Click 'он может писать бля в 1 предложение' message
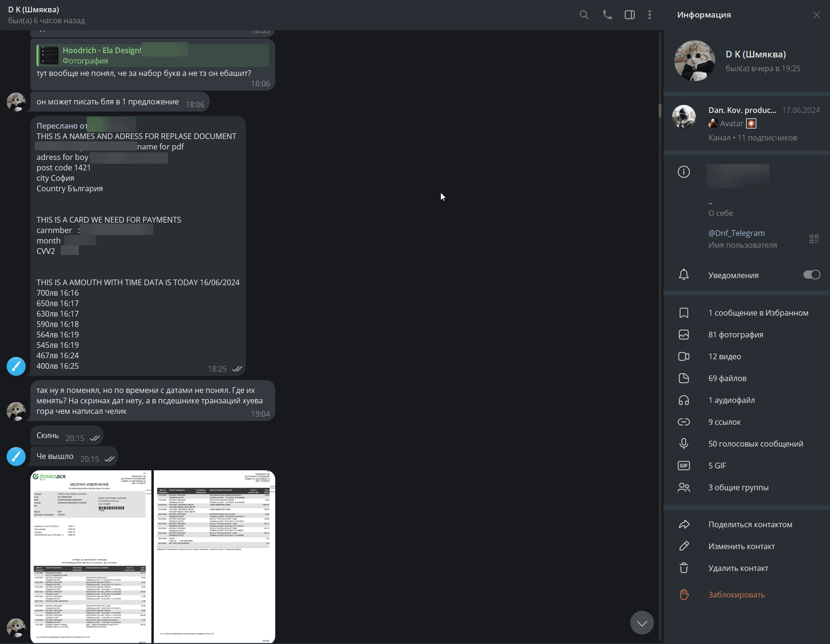 [120, 102]
